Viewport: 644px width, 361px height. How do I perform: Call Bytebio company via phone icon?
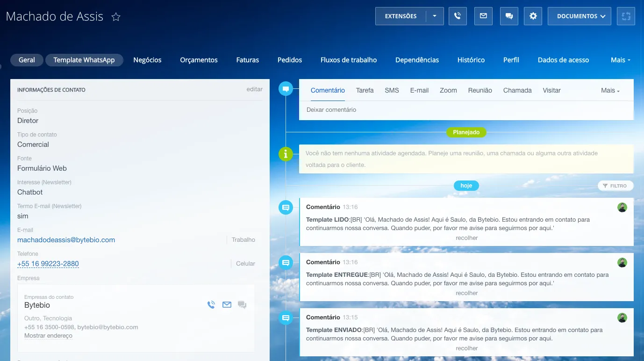pyautogui.click(x=211, y=305)
